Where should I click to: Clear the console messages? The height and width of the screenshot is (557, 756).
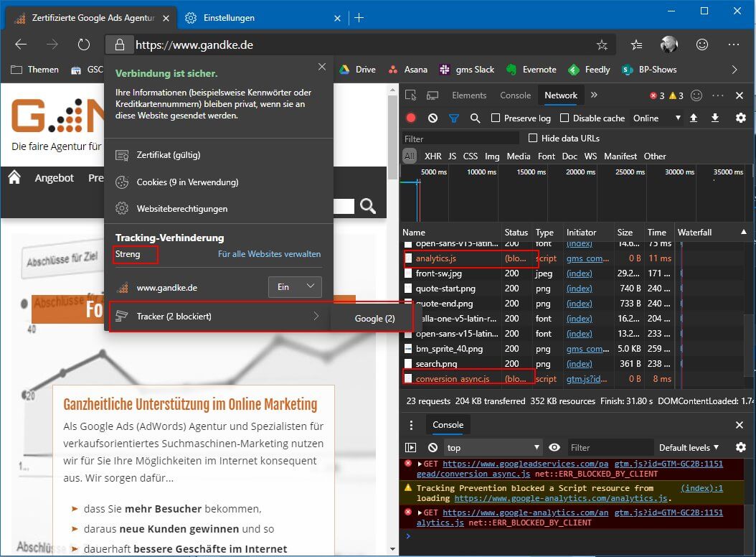pos(433,447)
